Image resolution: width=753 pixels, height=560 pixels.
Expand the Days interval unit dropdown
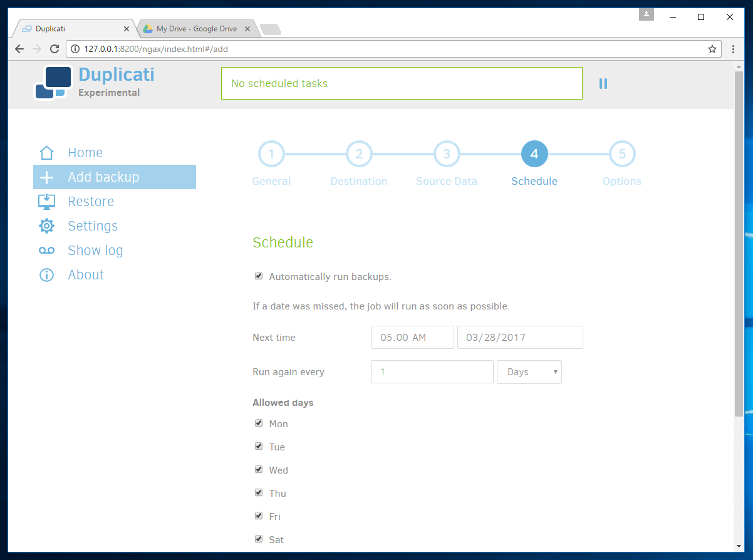pos(529,372)
